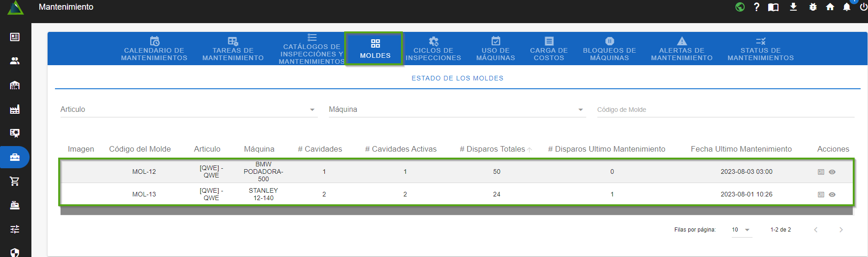The image size is (868, 257).
Task: Open list icon action for MOL-12
Action: pyautogui.click(x=821, y=172)
